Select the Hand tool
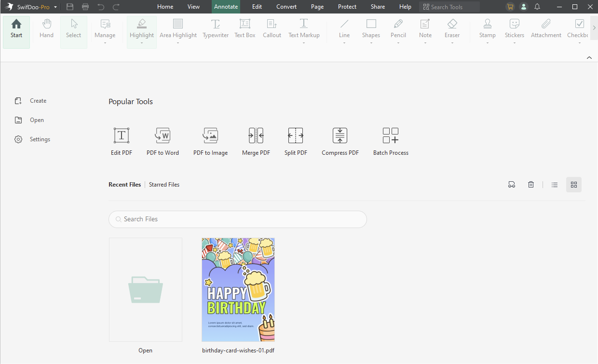 click(x=46, y=29)
